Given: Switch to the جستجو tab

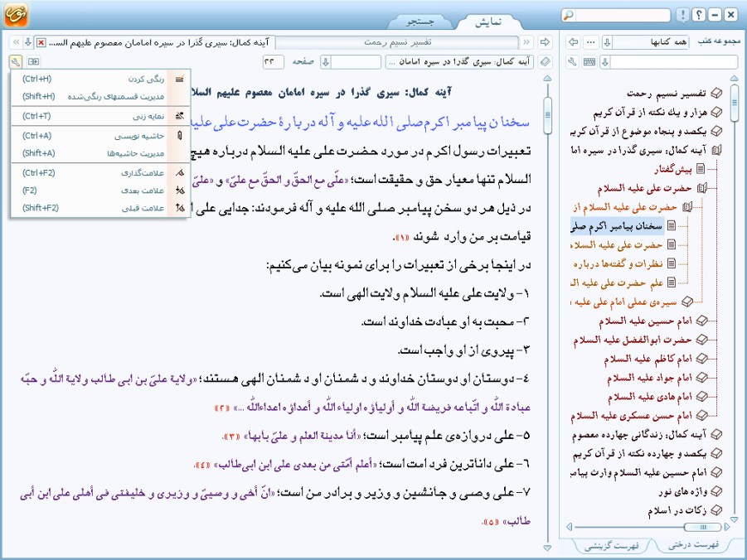Looking at the screenshot, I should pyautogui.click(x=420, y=22).
